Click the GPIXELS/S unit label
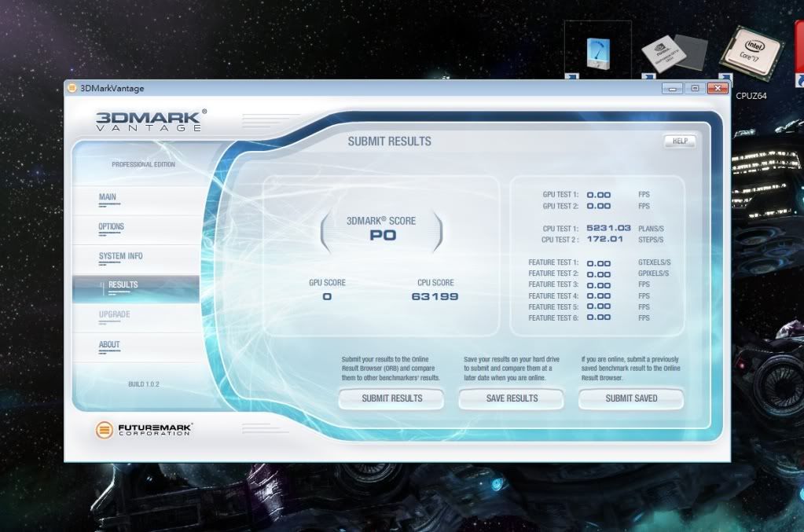The width and height of the screenshot is (804, 532). click(x=653, y=273)
